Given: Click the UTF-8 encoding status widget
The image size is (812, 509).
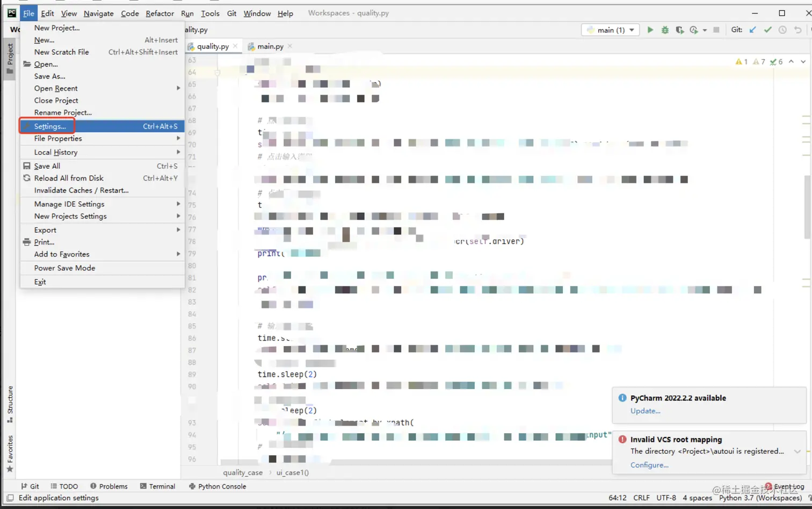Looking at the screenshot, I should (666, 498).
